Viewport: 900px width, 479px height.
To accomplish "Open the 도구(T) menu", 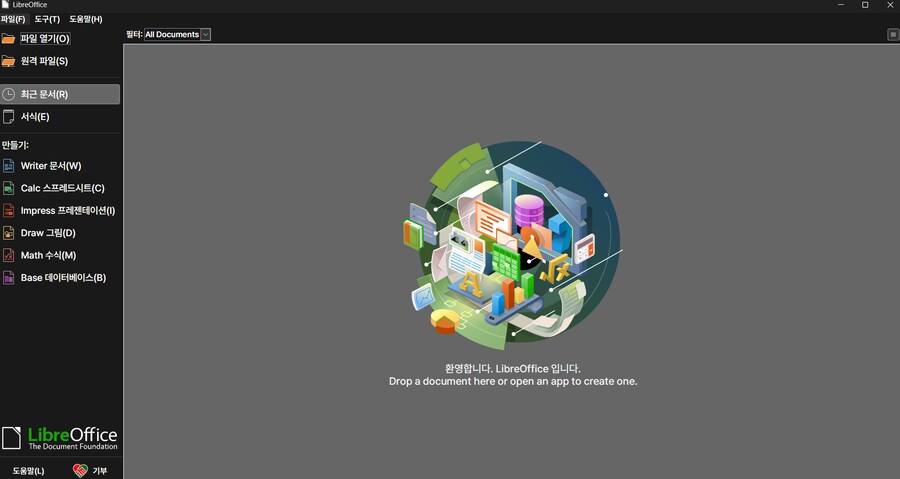I will click(47, 19).
